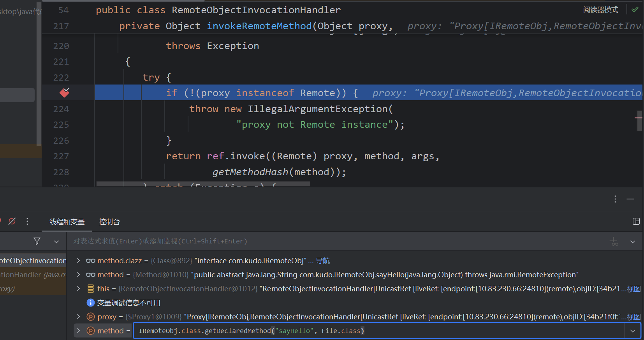Toggle reader mode (阅读器模式) for the editor

[x=600, y=10]
